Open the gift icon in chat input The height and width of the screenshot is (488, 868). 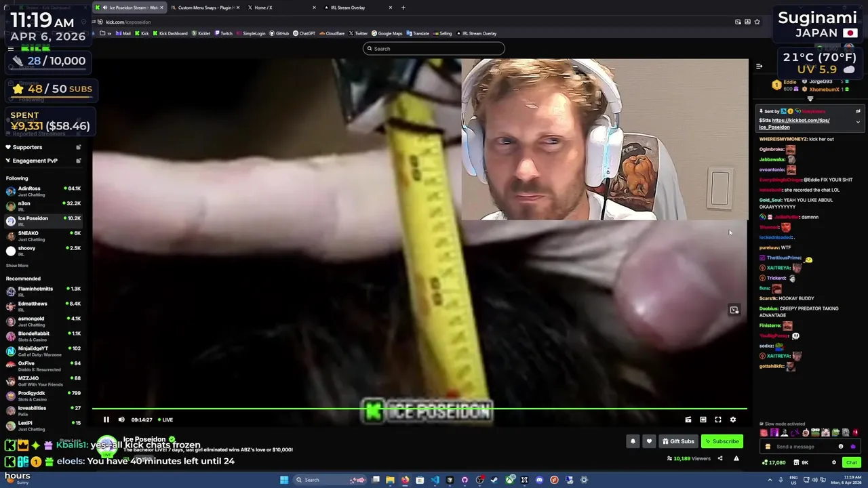click(768, 447)
